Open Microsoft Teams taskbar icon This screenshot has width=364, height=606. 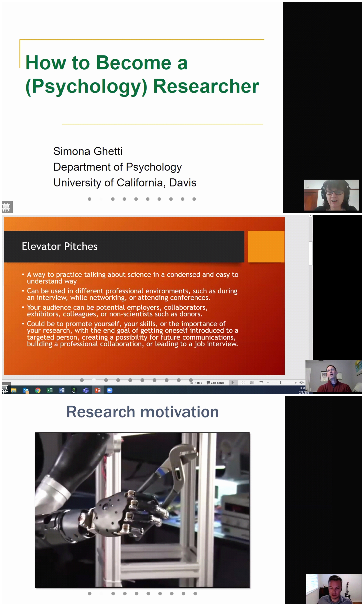[x=86, y=390]
